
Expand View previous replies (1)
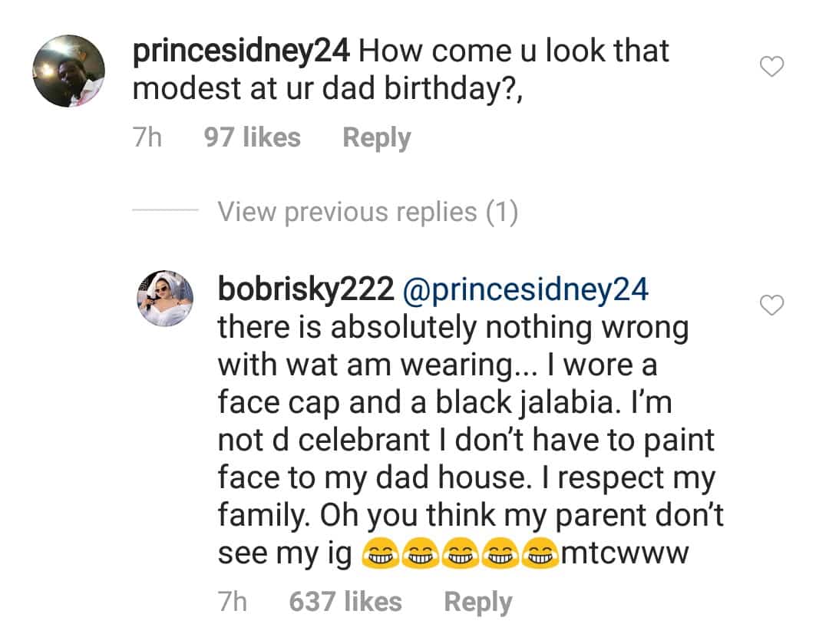pyautogui.click(x=368, y=212)
